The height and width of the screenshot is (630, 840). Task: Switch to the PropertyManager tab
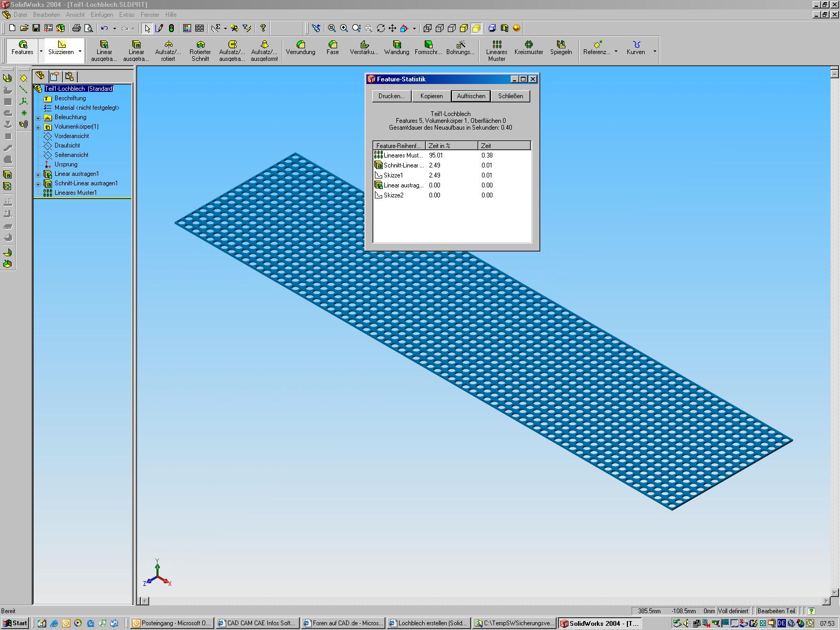[55, 76]
